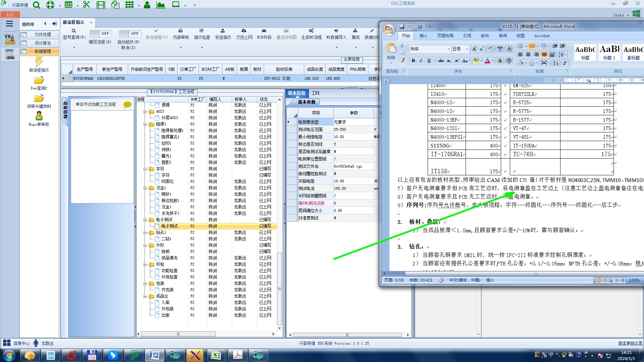The image size is (644, 362).
Task: Toggle numbered list button in Word
Action: [532, 46]
